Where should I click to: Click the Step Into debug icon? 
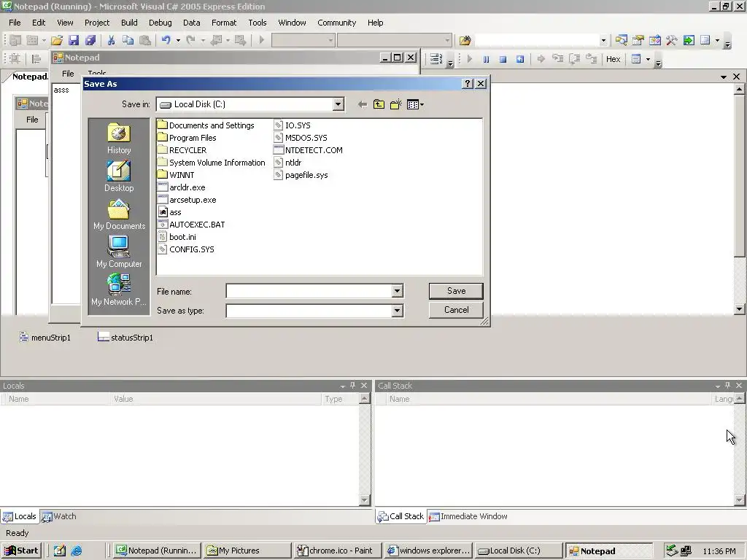(557, 59)
